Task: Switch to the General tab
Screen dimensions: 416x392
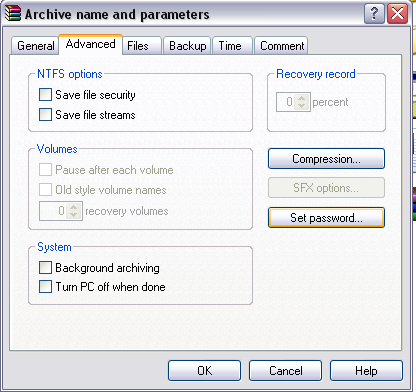Action: (x=35, y=46)
